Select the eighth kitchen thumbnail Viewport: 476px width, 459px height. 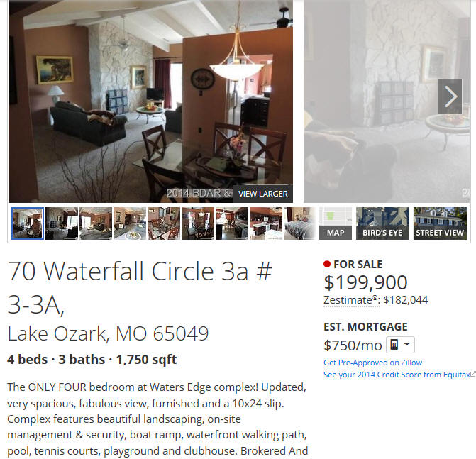coord(265,223)
